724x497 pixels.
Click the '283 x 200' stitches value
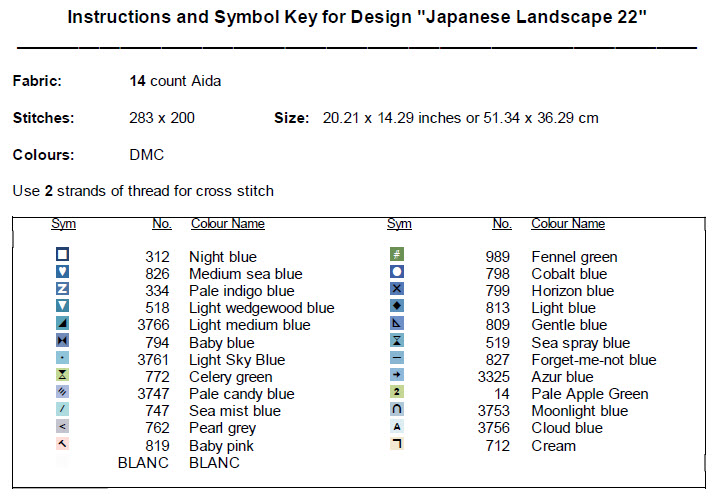coord(162,118)
